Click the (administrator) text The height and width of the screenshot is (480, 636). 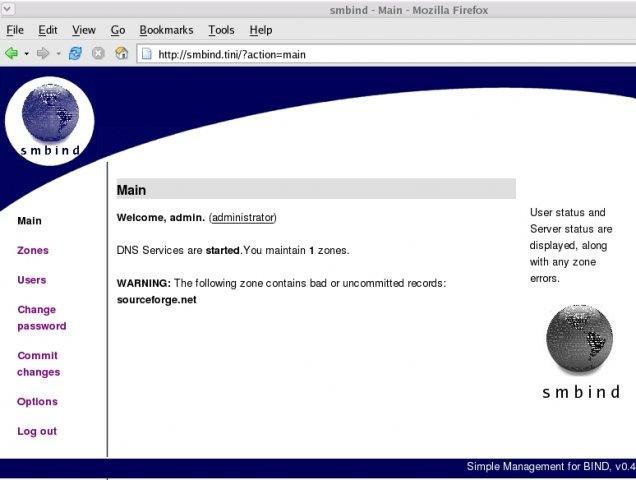(243, 217)
